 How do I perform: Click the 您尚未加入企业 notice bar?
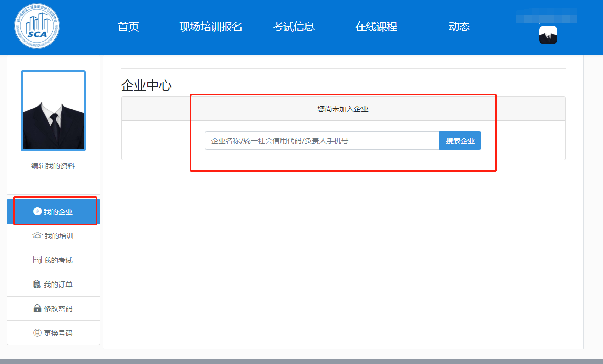pyautogui.click(x=343, y=109)
